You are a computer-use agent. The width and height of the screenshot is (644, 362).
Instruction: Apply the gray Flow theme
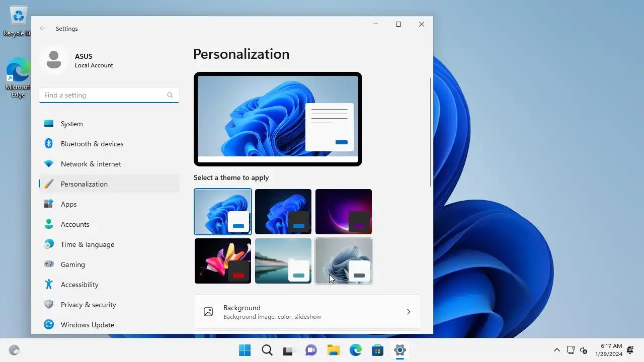click(x=344, y=261)
